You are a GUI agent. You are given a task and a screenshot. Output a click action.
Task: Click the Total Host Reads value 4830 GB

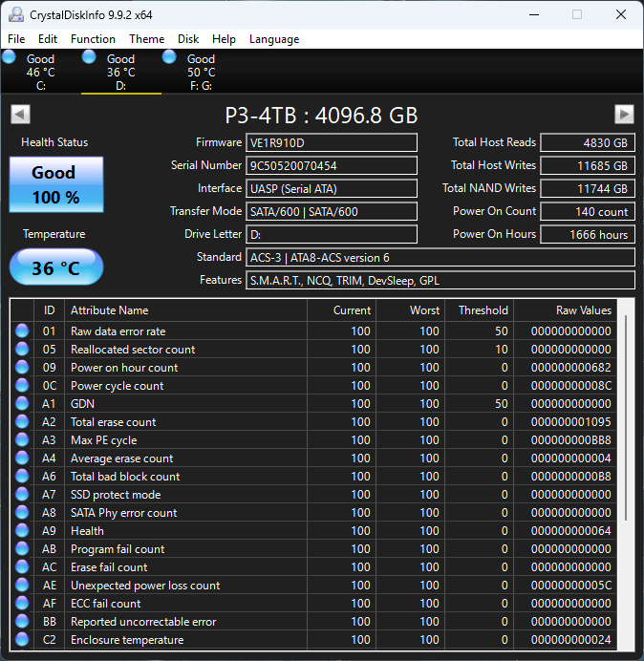[x=588, y=142]
